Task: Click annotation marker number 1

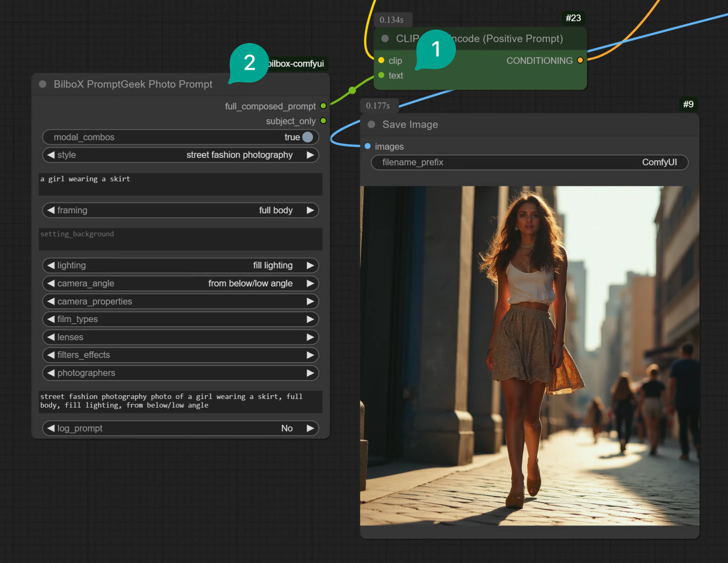Action: (436, 50)
